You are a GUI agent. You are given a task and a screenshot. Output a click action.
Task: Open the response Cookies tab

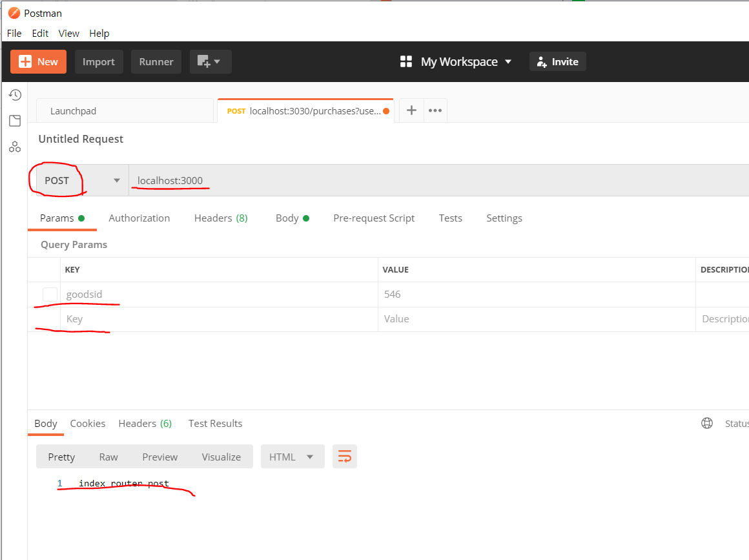tap(87, 423)
